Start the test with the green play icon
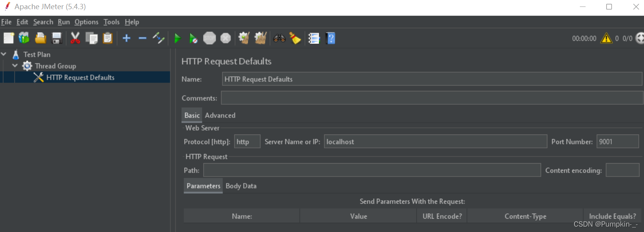Viewport: 644px width, 232px height. point(178,38)
